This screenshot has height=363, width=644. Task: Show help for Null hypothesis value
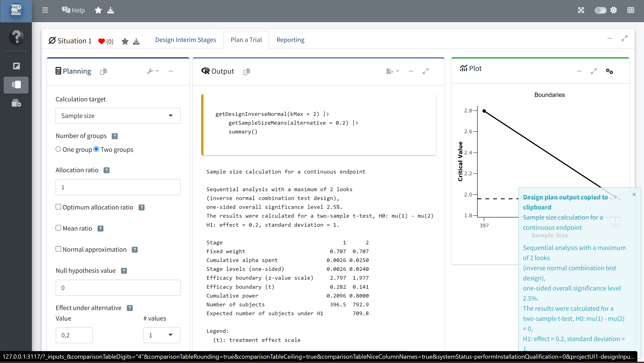[x=124, y=271]
